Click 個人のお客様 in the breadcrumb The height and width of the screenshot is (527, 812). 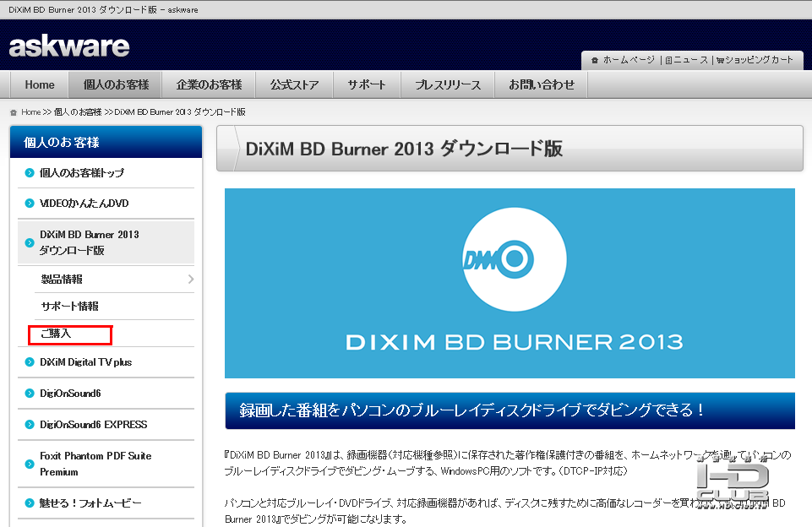(x=78, y=112)
